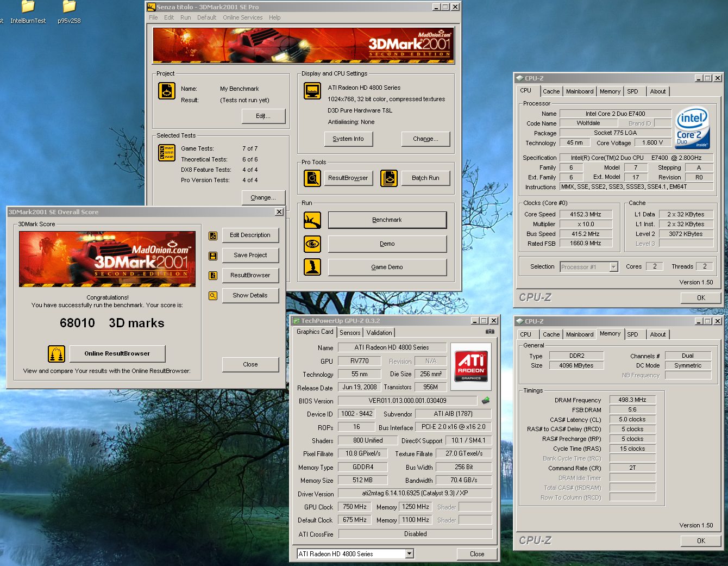The width and height of the screenshot is (728, 566).
Task: Click the Edit... button in Project section
Action: coord(263,116)
